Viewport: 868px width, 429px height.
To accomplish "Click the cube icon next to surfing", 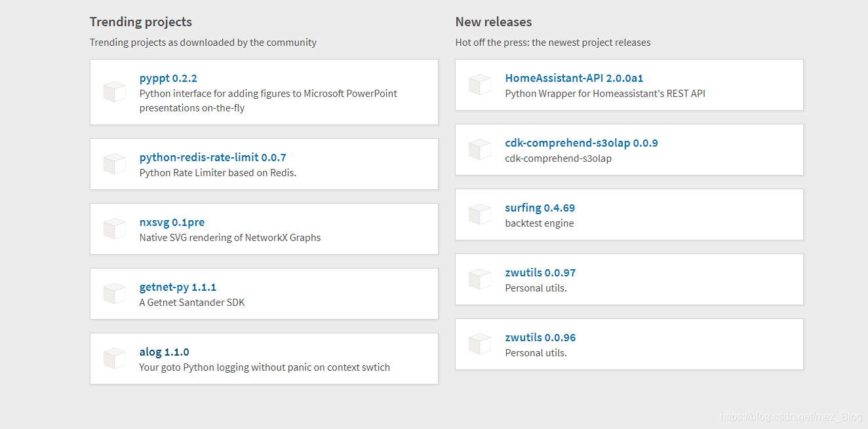I will coord(480,214).
